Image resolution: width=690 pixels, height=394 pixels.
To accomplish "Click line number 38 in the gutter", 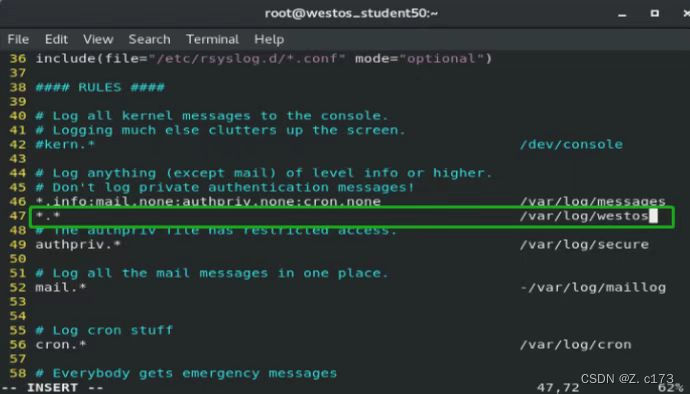I will click(x=18, y=87).
